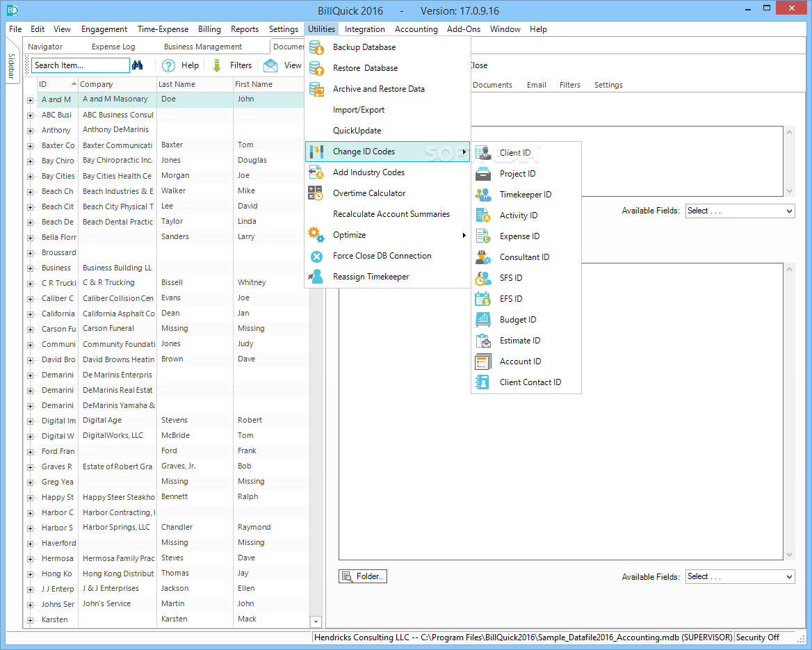Click the Account ID icon
Screen dimensions: 812x650
(483, 361)
